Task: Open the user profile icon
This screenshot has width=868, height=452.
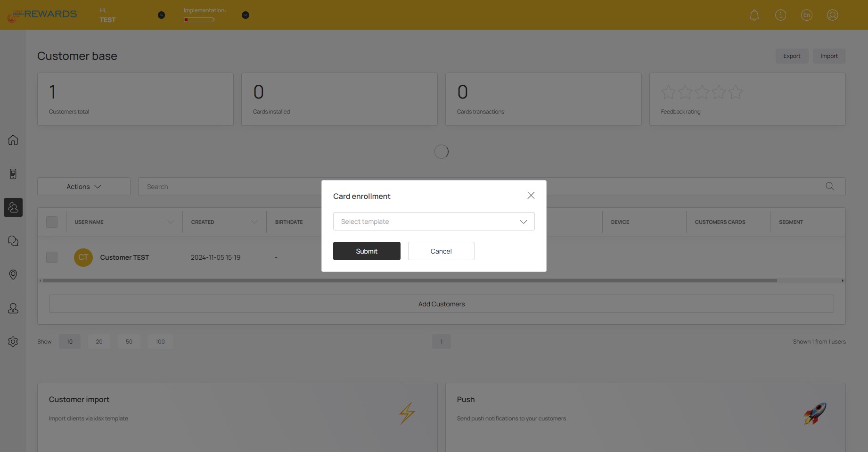Action: point(833,15)
